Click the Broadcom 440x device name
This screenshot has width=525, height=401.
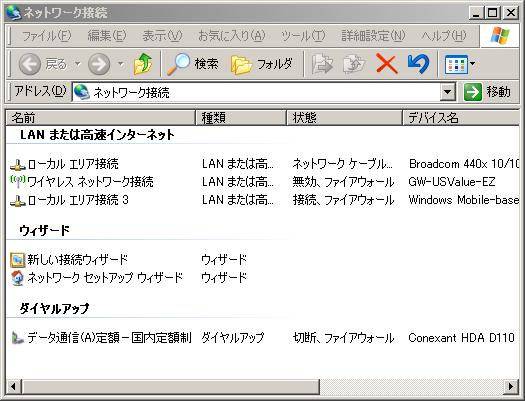(x=464, y=164)
